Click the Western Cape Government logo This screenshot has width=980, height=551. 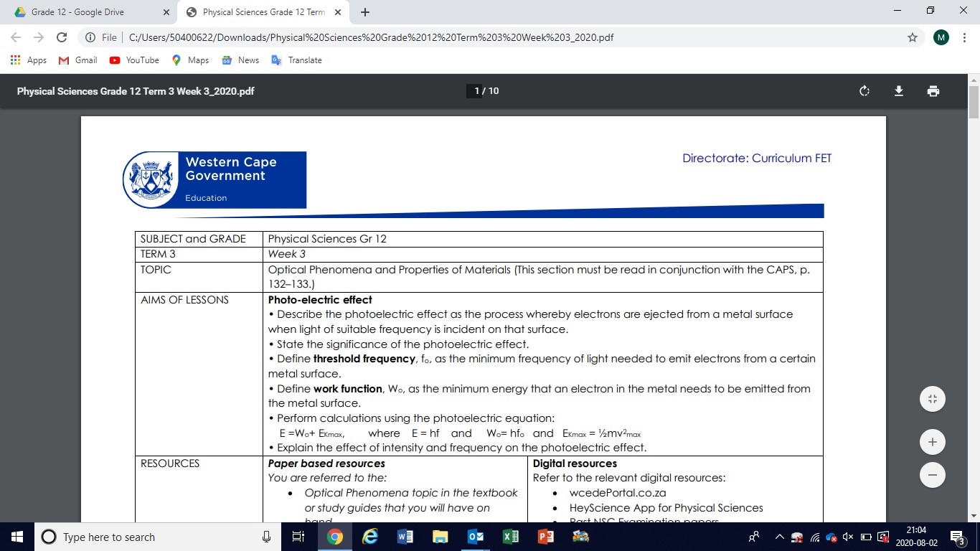pyautogui.click(x=214, y=179)
